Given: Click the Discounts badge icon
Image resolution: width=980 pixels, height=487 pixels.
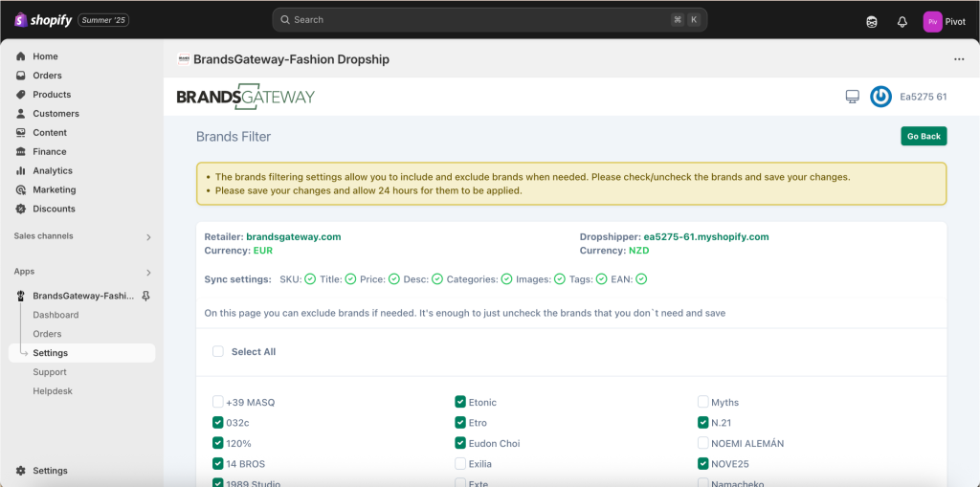Looking at the screenshot, I should [21, 209].
